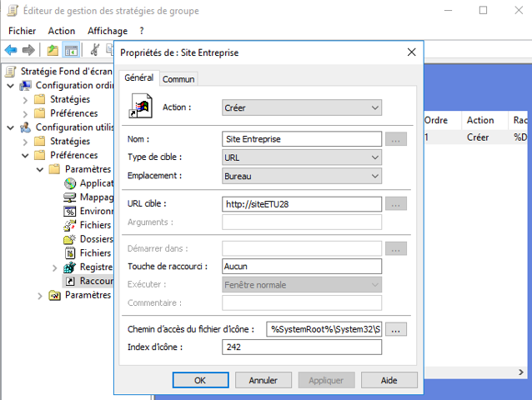Expand the Registre tree node

pyautogui.click(x=55, y=267)
